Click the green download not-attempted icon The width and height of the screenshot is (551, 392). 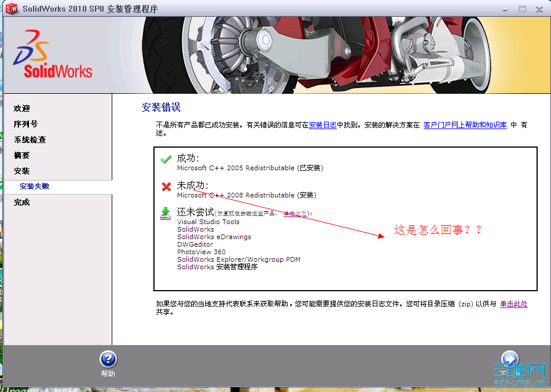tap(166, 214)
